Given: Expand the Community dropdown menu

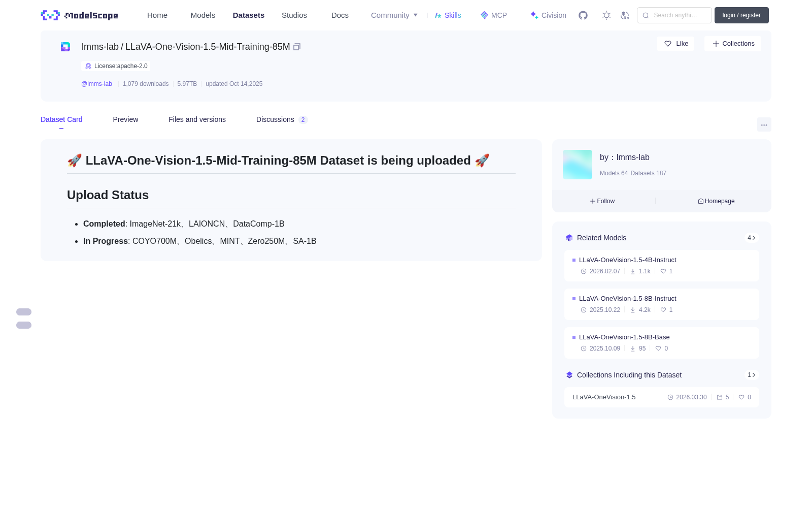Looking at the screenshot, I should click(394, 15).
